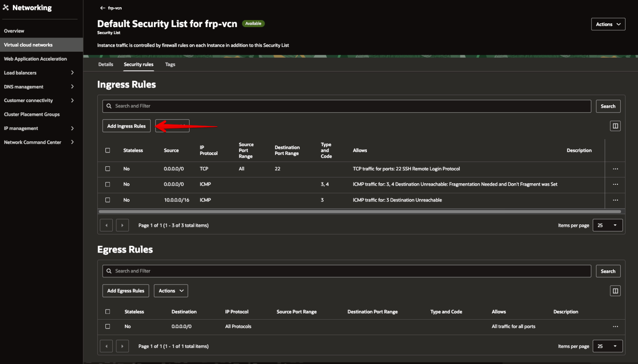This screenshot has width=638, height=364.
Task: Expand Load balancers menu
Action: (x=72, y=73)
